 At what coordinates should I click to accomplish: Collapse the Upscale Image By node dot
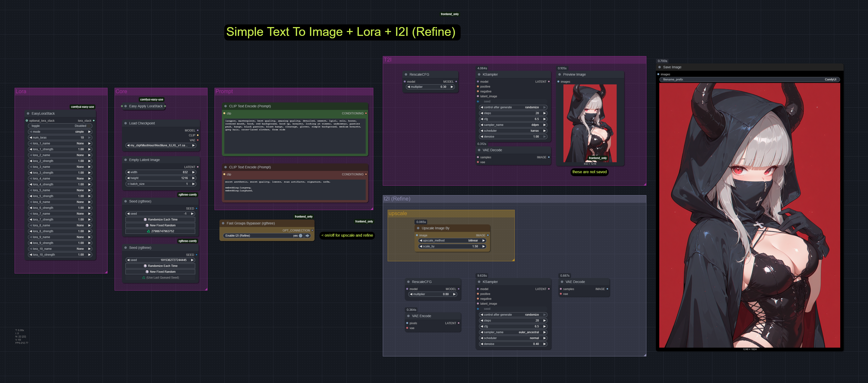pyautogui.click(x=418, y=228)
